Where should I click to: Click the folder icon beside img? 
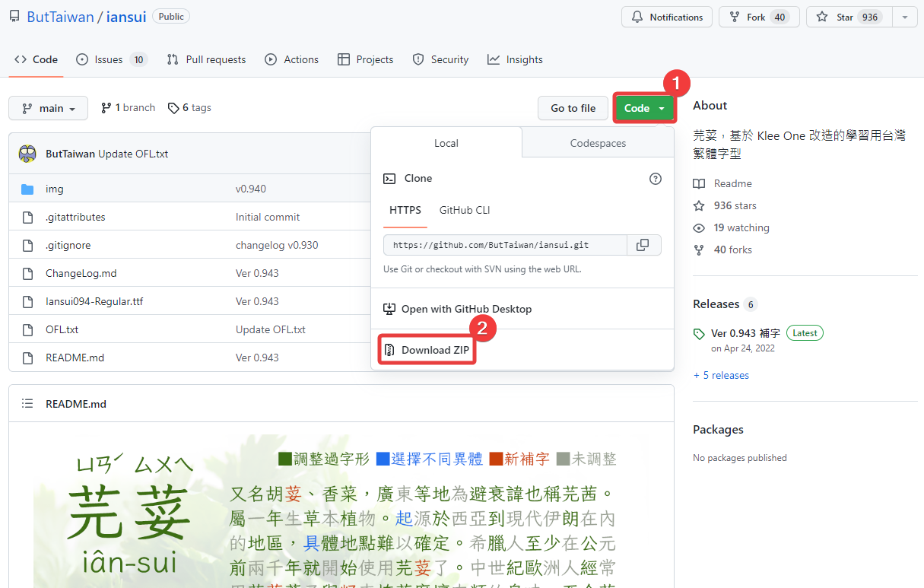(x=27, y=189)
